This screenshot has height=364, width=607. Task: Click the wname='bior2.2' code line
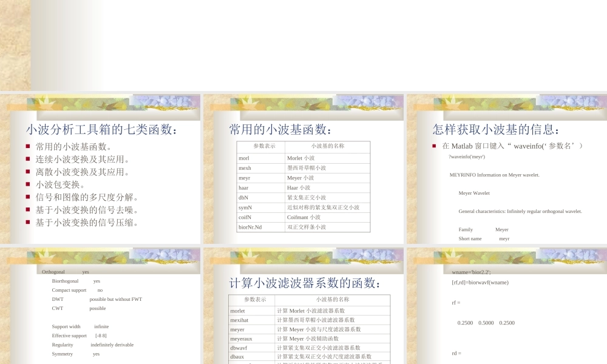471,272
